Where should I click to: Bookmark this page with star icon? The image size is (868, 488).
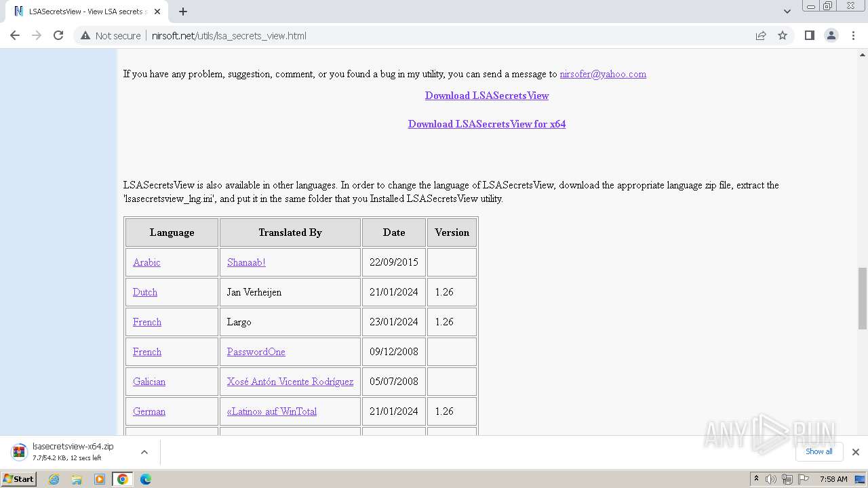783,35
